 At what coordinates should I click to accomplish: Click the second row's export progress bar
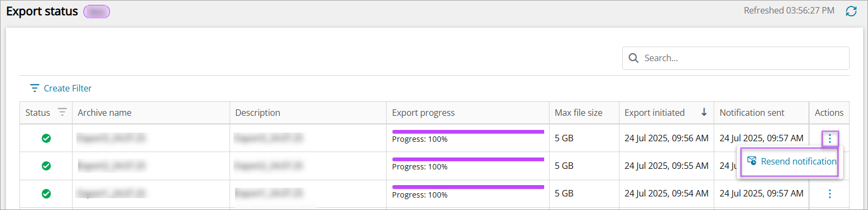pos(468,159)
